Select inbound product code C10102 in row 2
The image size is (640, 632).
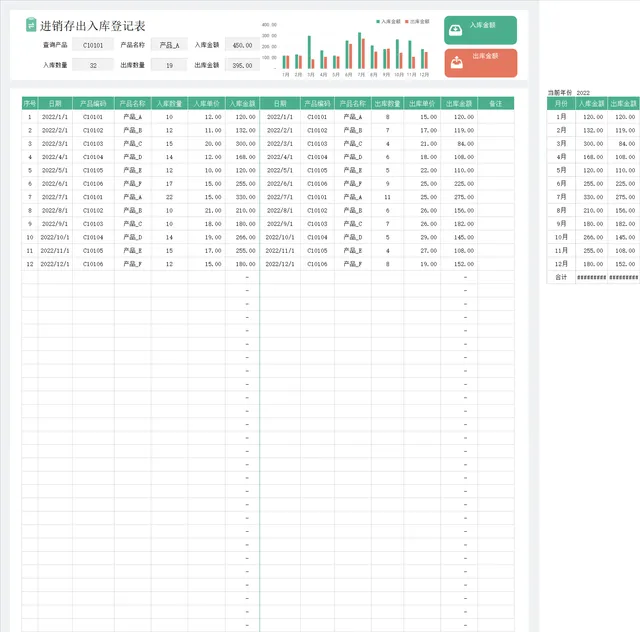(x=93, y=130)
